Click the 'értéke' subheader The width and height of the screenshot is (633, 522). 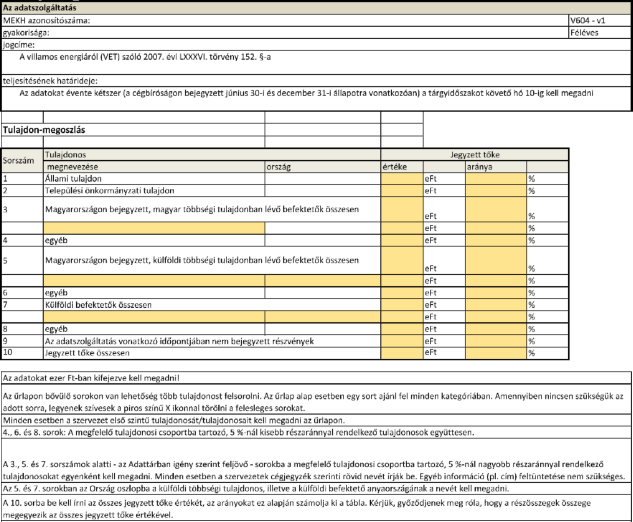[x=402, y=167]
